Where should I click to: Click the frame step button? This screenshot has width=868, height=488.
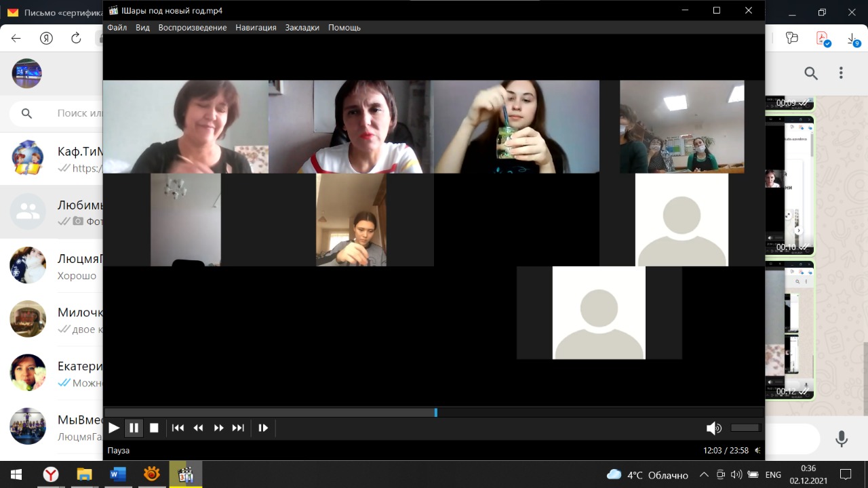click(x=263, y=428)
